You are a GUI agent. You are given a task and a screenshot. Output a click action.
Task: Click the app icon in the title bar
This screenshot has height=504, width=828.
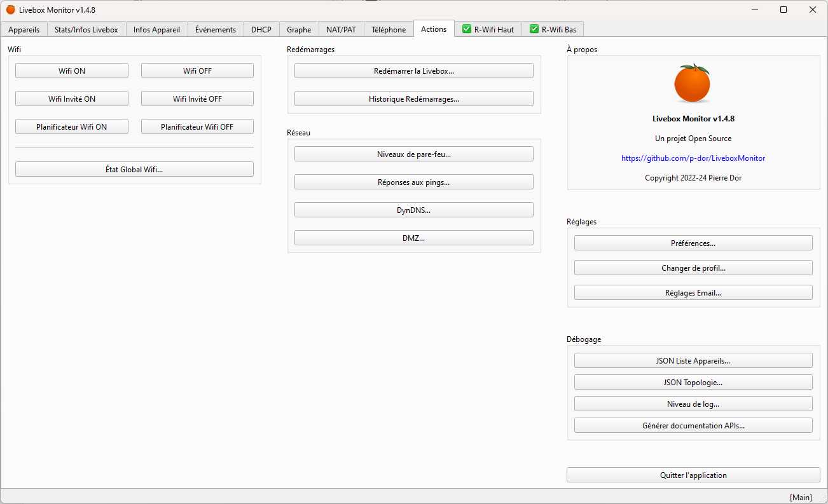tap(10, 10)
